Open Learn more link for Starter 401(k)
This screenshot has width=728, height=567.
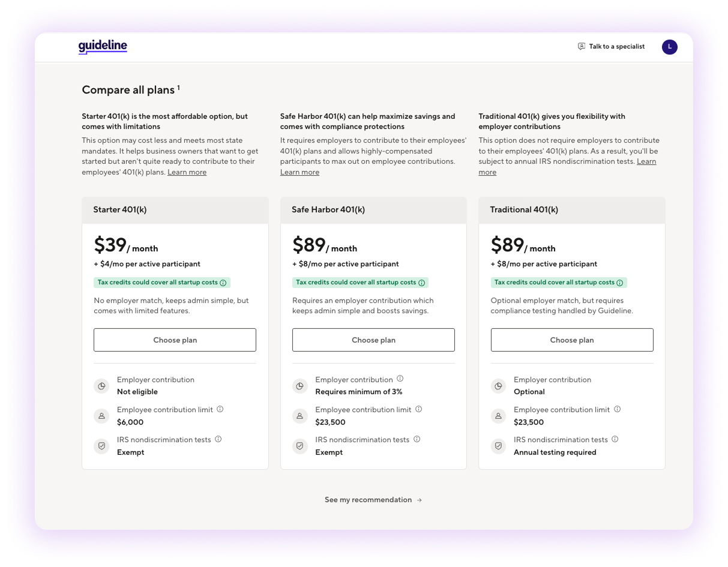tap(187, 172)
